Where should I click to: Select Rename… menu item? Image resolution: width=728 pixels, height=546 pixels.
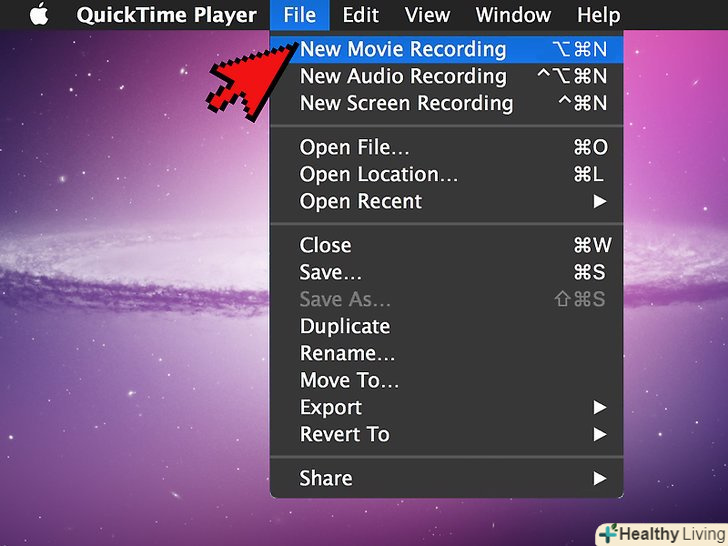(447, 353)
